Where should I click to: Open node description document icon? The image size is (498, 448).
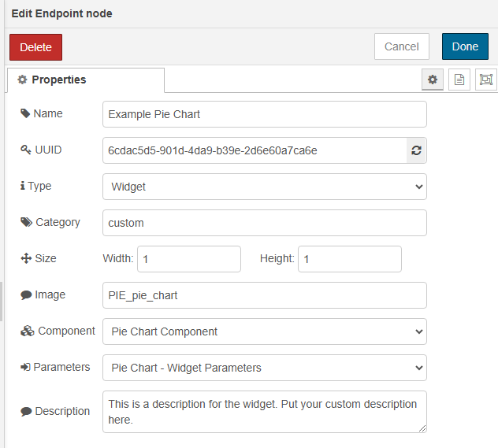(x=459, y=80)
